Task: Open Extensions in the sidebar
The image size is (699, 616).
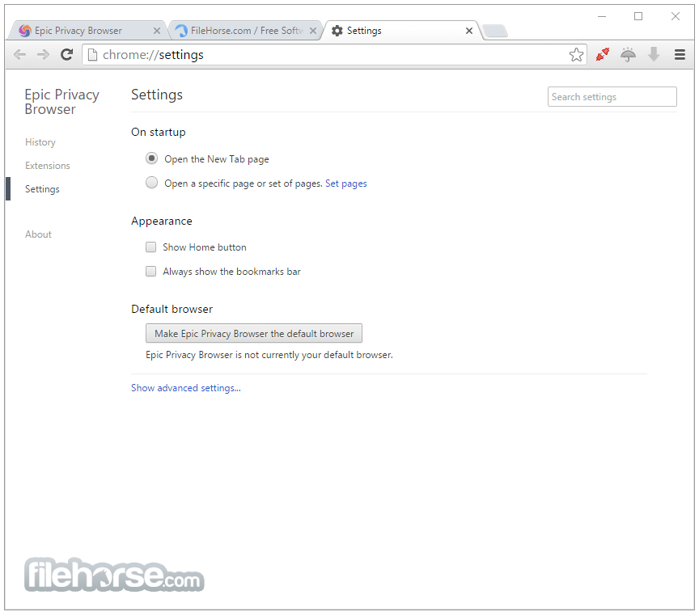Action: [x=47, y=166]
